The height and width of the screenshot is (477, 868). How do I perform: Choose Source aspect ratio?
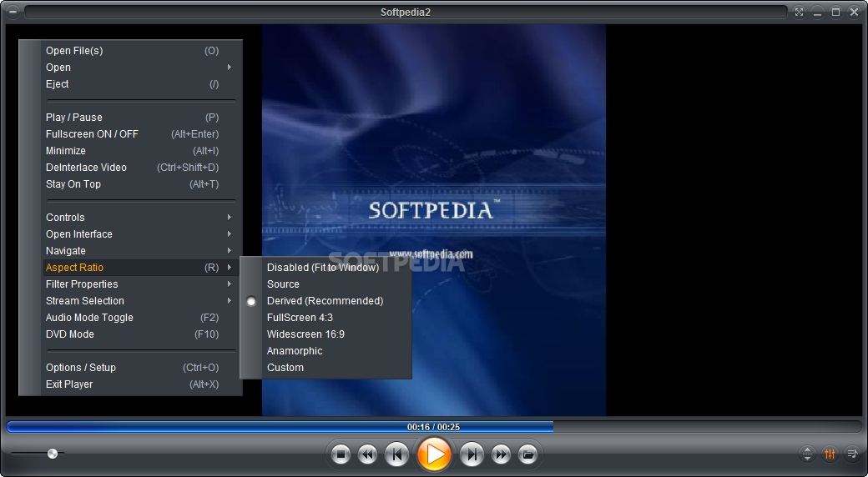(x=325, y=284)
